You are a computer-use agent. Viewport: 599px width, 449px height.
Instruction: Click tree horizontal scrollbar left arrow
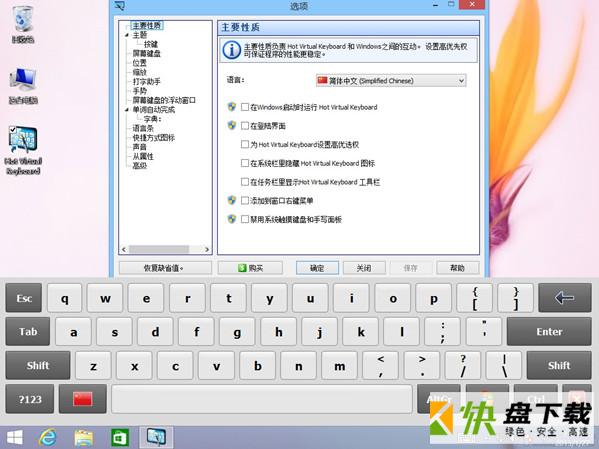coord(124,250)
